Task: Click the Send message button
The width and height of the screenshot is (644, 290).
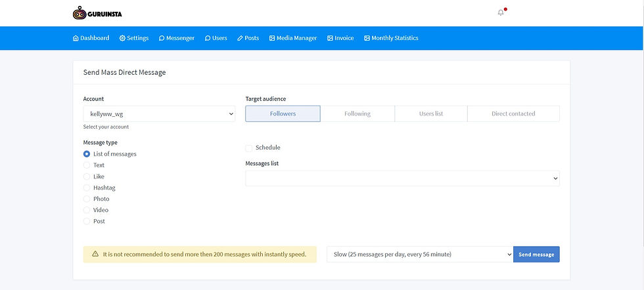Action: click(x=536, y=255)
